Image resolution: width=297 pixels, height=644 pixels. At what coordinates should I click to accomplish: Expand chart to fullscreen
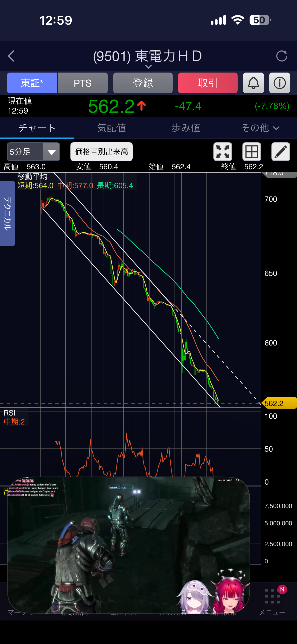(x=222, y=152)
